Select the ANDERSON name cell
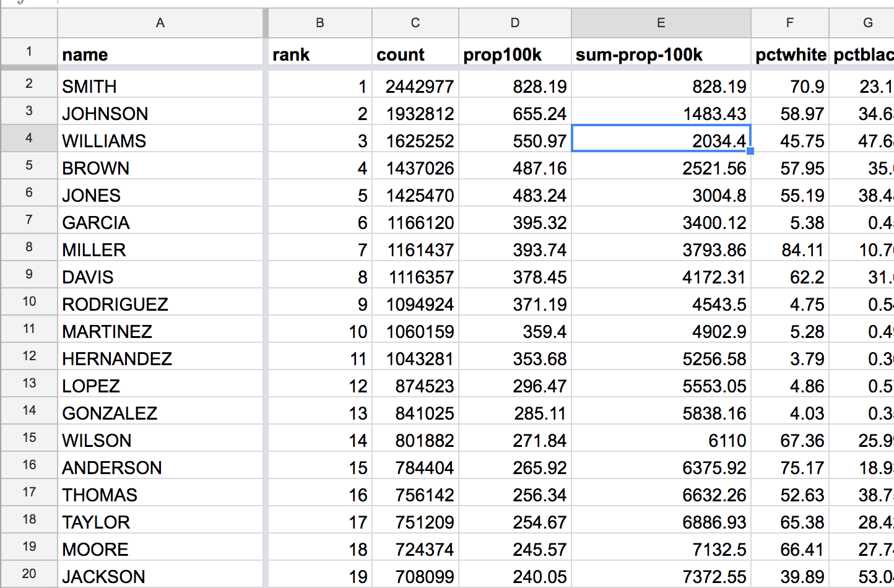Viewport: 894px width, 588px height. 160,465
